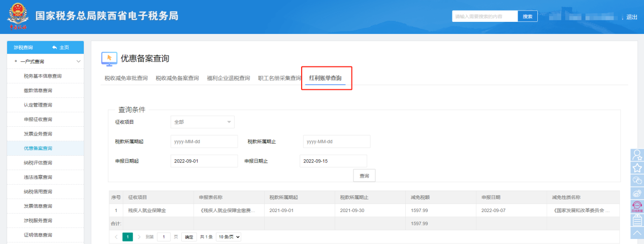Click the tax bureau emblem logo

17,17
